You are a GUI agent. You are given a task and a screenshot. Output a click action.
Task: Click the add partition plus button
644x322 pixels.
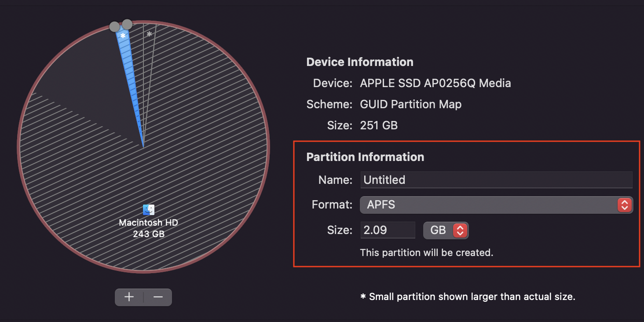click(x=129, y=297)
